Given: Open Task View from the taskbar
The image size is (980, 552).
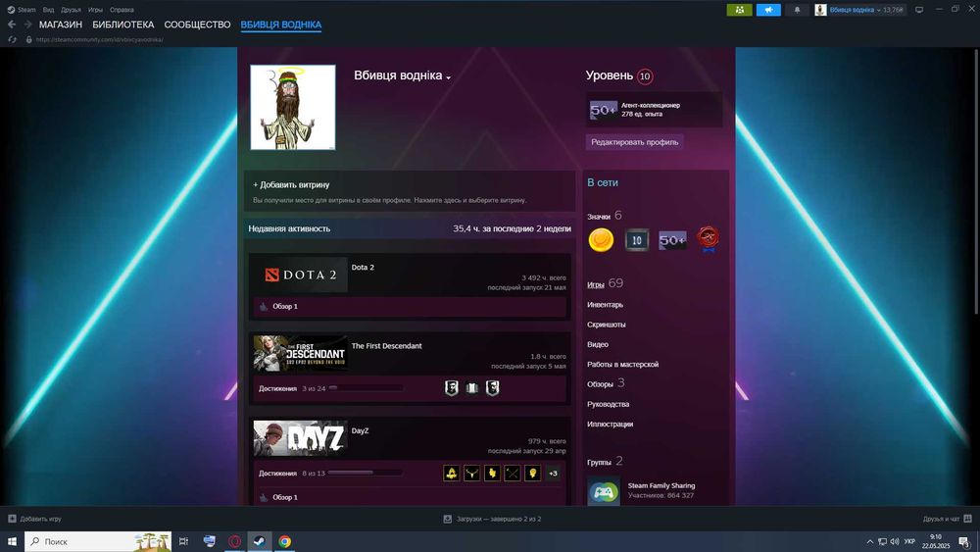Looking at the screenshot, I should tap(184, 541).
